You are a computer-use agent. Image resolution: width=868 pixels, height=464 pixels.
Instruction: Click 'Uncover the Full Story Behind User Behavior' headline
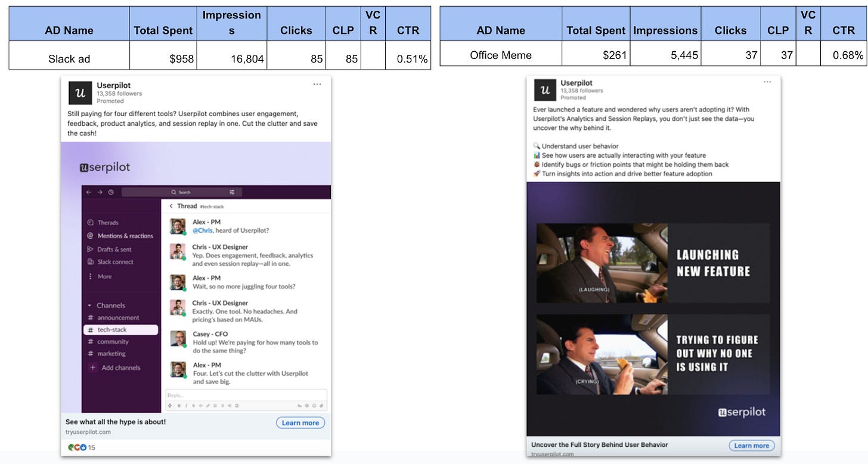[600, 444]
